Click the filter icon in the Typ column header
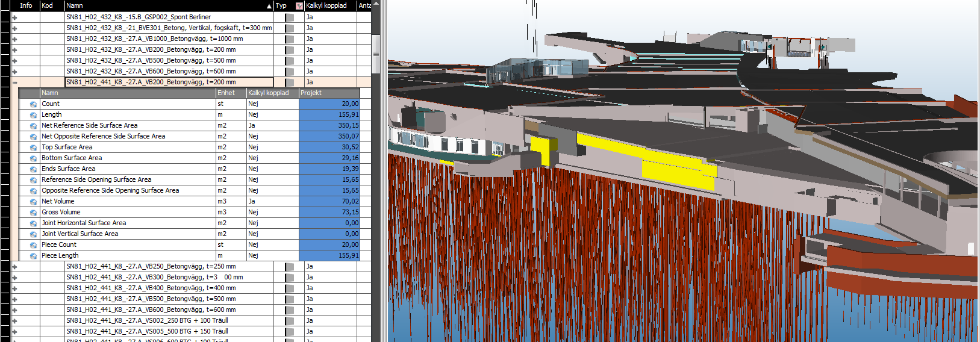 (x=299, y=5)
